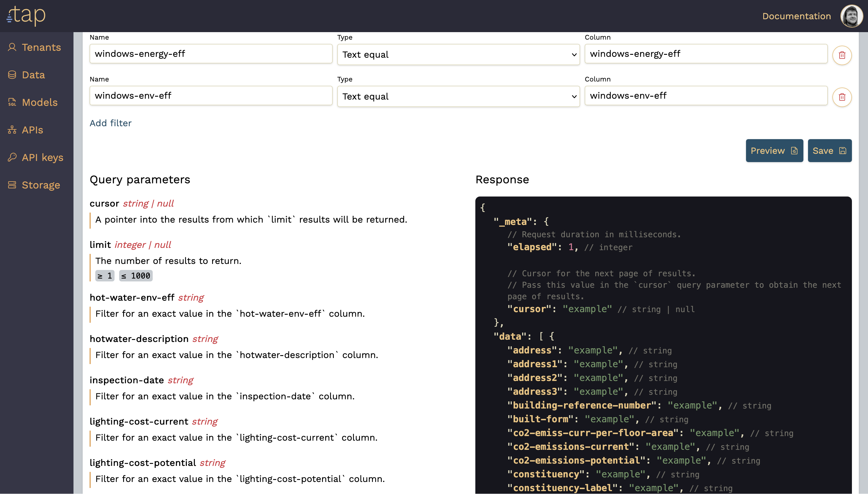The height and width of the screenshot is (494, 868).
Task: Click the Storage server icon
Action: (12, 185)
